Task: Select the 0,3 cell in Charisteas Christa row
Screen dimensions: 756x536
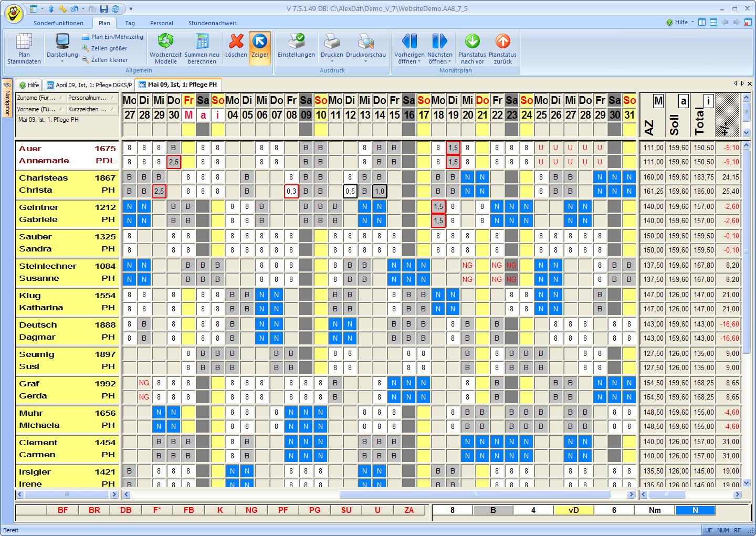Action: pos(291,191)
